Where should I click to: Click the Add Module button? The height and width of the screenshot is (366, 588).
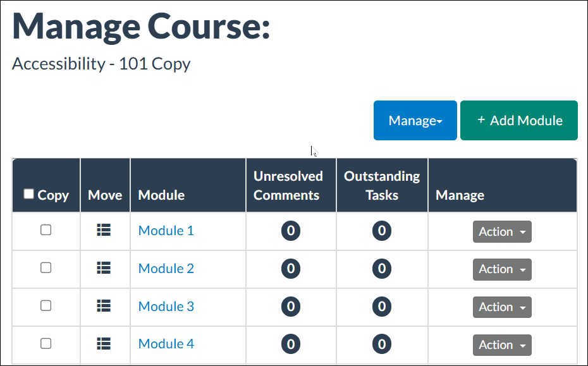coord(518,120)
